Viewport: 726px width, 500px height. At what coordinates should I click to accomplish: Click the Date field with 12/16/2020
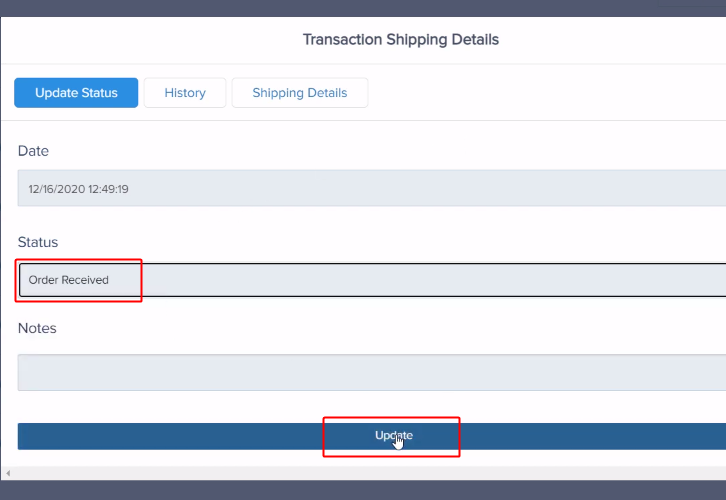[x=372, y=188]
